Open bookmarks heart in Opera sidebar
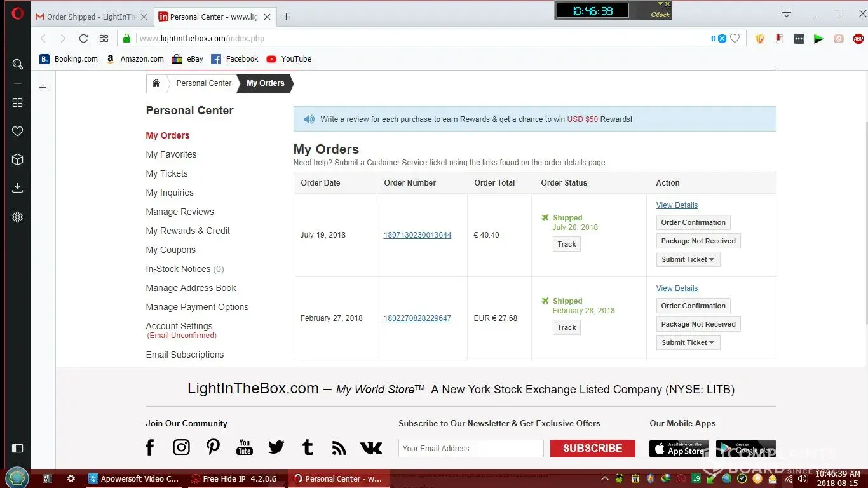This screenshot has height=488, width=868. [18, 131]
